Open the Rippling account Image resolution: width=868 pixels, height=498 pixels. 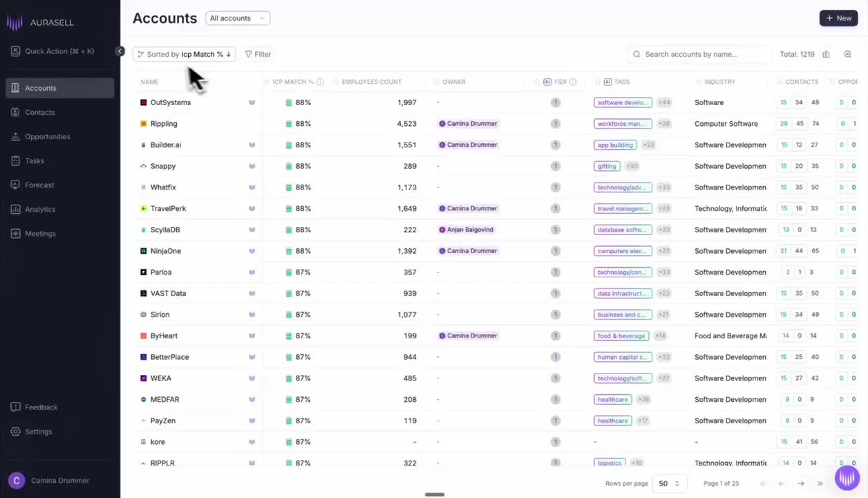click(164, 124)
